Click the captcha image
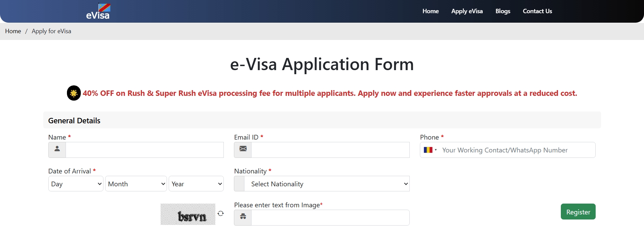 pos(188,214)
